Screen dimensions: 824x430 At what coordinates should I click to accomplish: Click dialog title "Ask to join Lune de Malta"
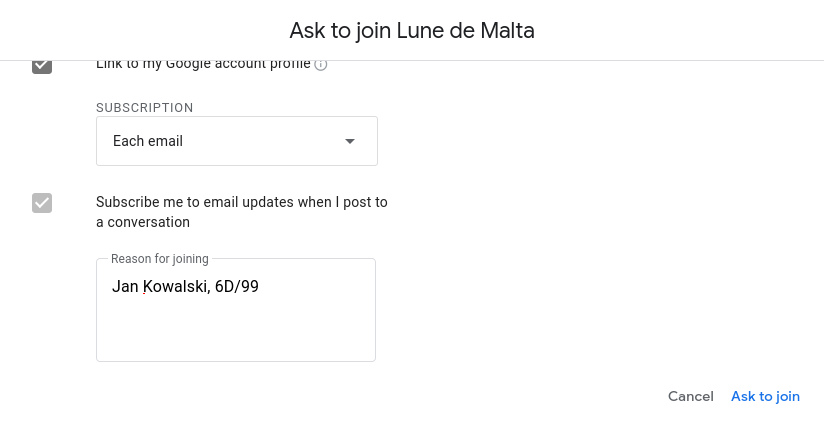(412, 30)
